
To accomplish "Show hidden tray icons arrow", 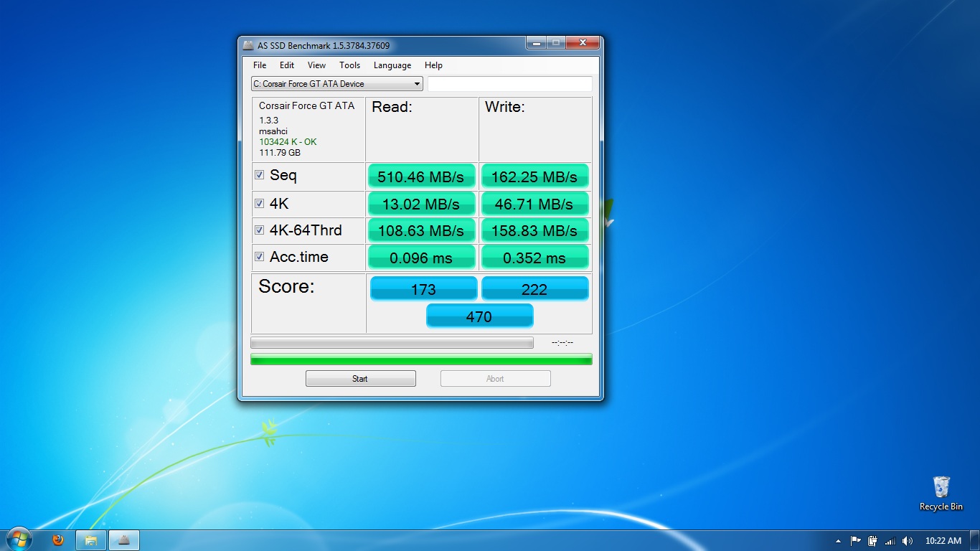I will (838, 541).
